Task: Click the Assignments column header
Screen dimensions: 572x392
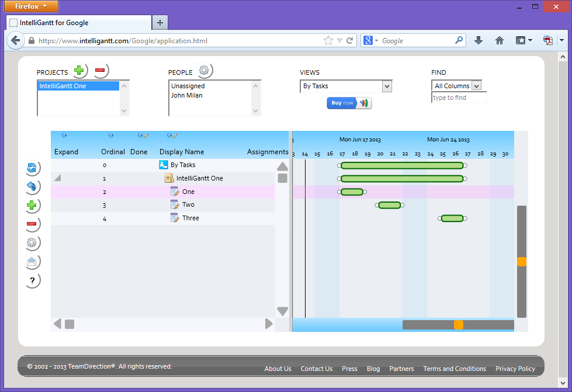Action: coord(268,152)
